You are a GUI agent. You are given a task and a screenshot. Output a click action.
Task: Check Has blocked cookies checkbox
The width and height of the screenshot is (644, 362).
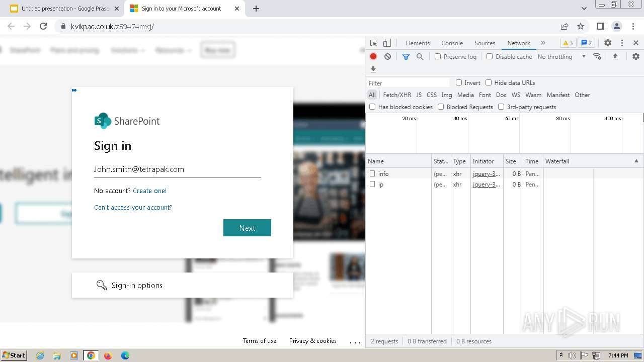pos(372,107)
